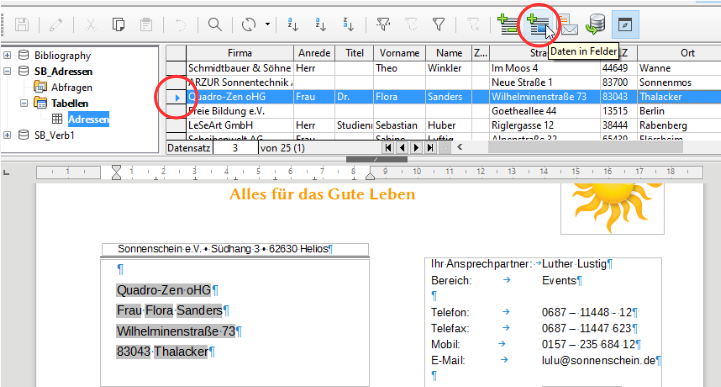This screenshot has width=721, height=387.
Task: Click Reset Filter/Sort icon
Action: coord(473,24)
